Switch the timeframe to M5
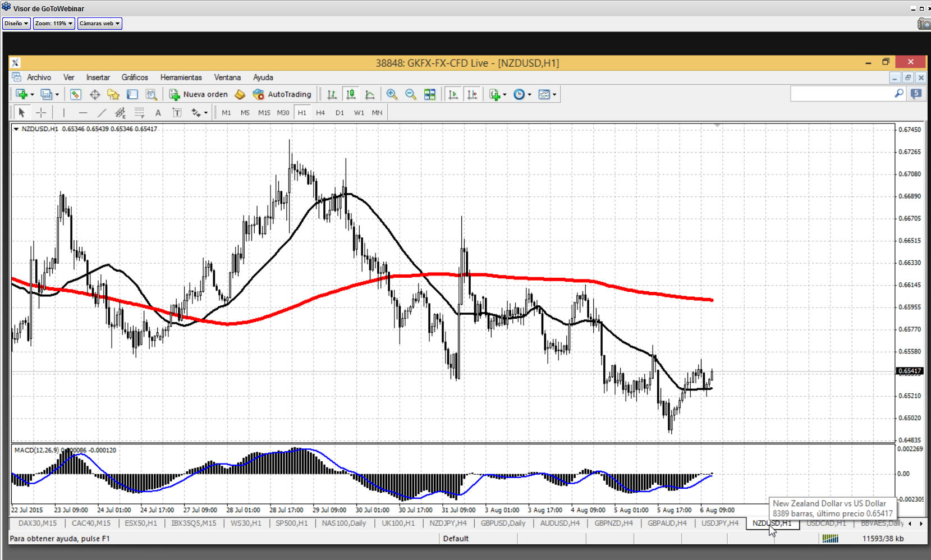 coord(245,113)
